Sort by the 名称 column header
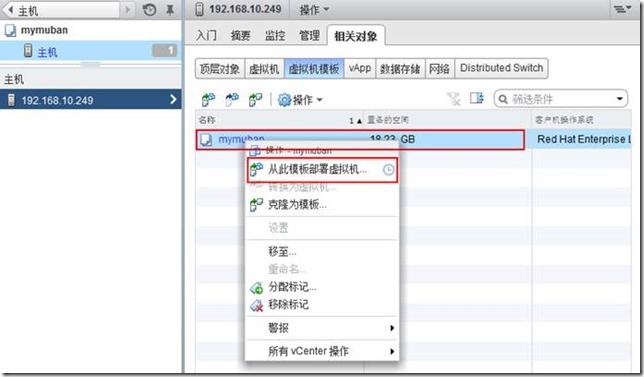Image resolution: width=644 pixels, height=377 pixels. tap(279, 120)
